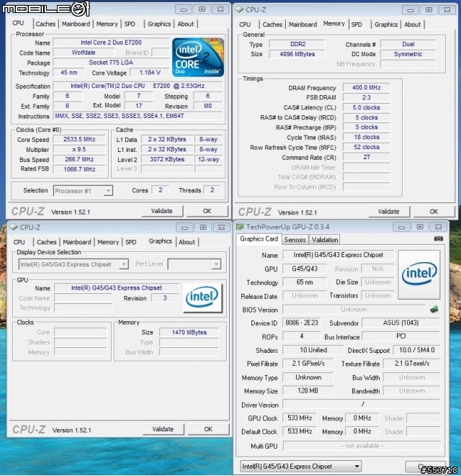The width and height of the screenshot is (461, 476).
Task: Maximize the CPU-Z Graphics window
Action: click(203, 227)
